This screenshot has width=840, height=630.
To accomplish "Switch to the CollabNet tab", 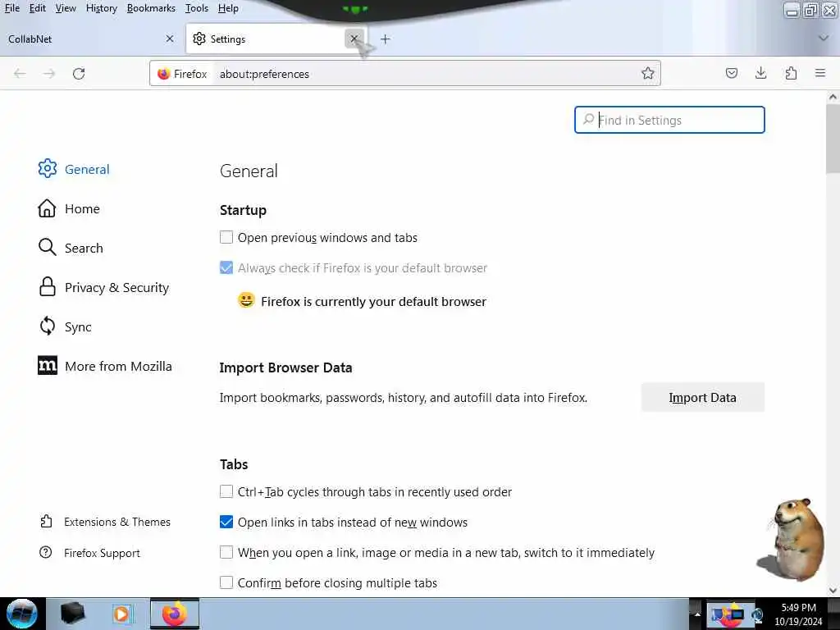I will point(91,39).
